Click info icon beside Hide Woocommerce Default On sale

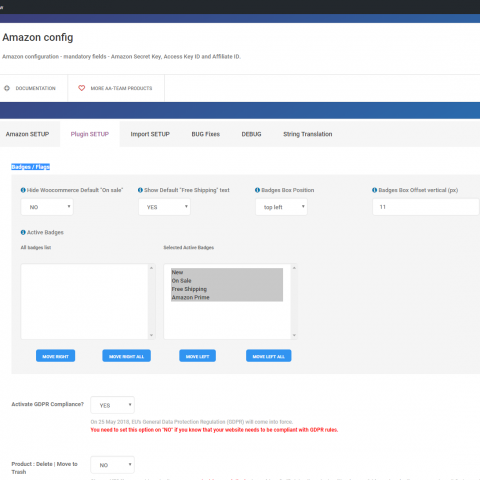(x=23, y=190)
